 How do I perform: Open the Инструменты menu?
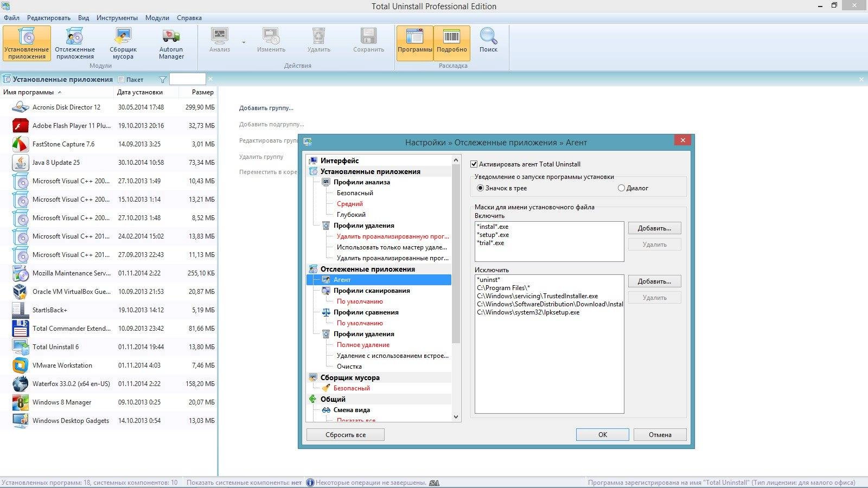[x=117, y=18]
